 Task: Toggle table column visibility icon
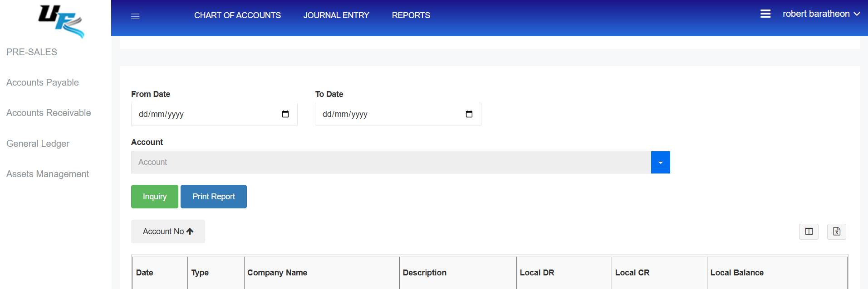[809, 231]
